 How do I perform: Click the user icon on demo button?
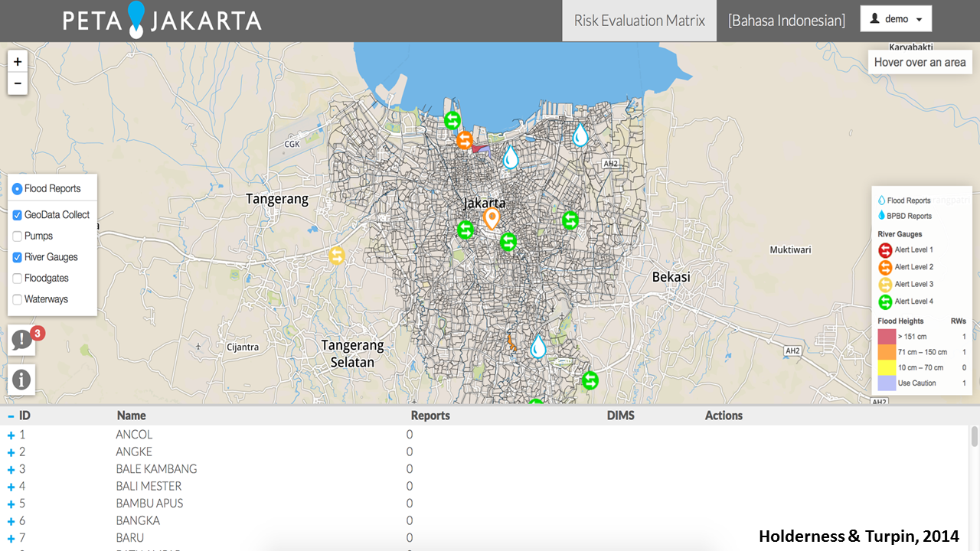(874, 19)
